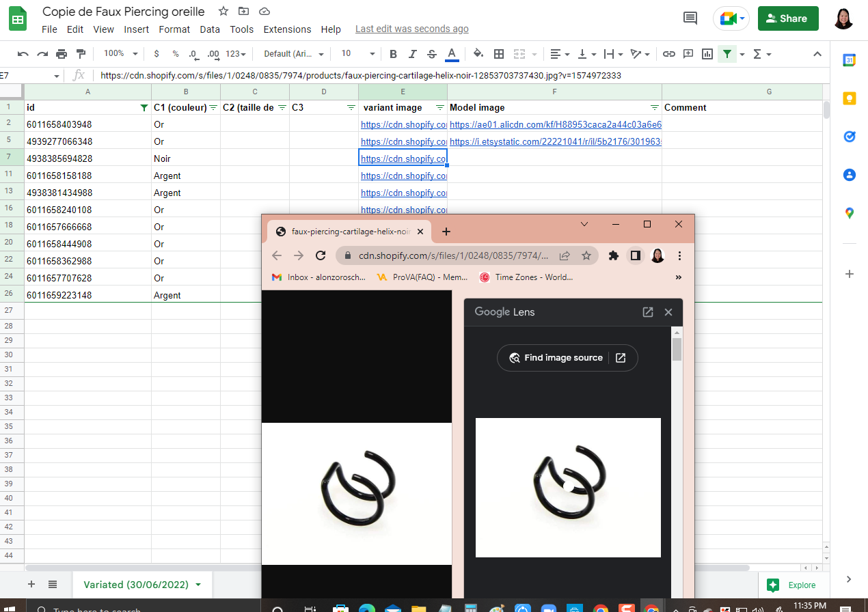This screenshot has height=612, width=868.
Task: Reload the page in Chrome window
Action: point(320,255)
